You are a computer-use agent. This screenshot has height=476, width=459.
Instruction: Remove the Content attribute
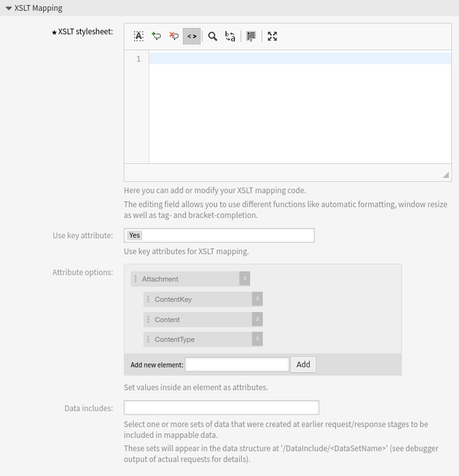click(x=257, y=319)
